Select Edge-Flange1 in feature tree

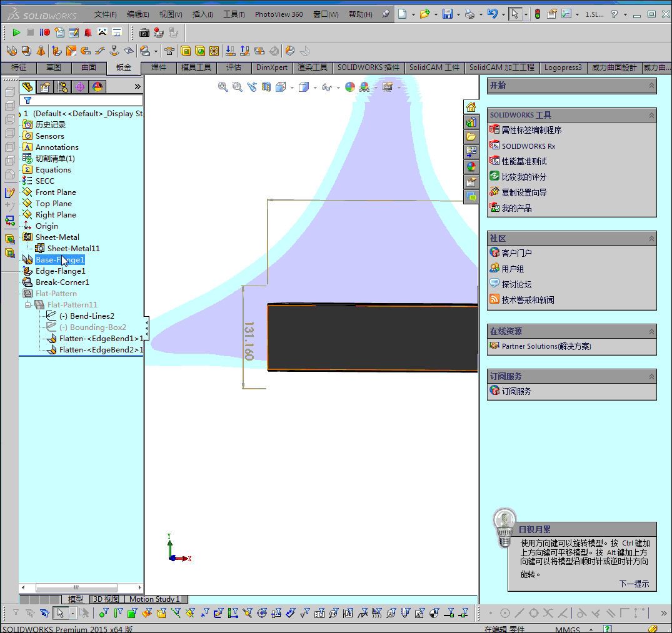pyautogui.click(x=61, y=271)
